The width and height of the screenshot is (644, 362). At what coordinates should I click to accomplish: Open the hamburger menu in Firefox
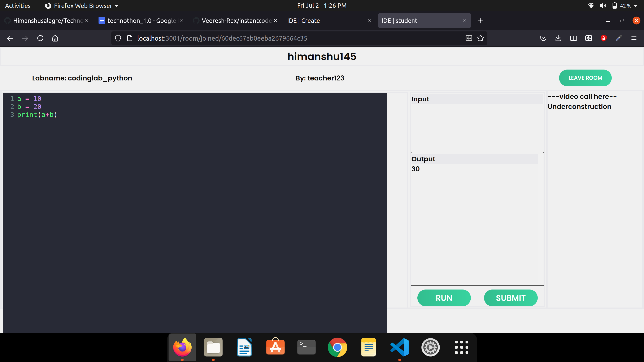(634, 38)
